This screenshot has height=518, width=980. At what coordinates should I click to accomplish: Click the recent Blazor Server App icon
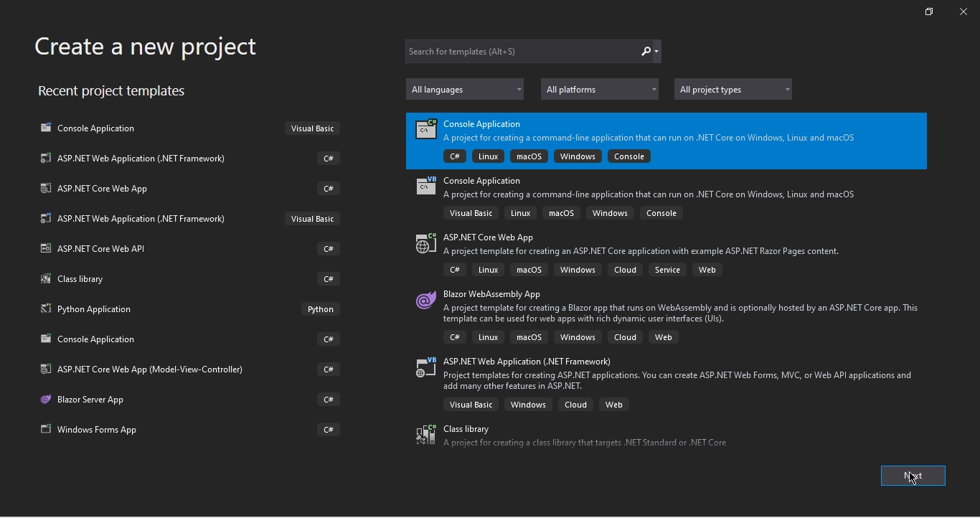coord(46,400)
